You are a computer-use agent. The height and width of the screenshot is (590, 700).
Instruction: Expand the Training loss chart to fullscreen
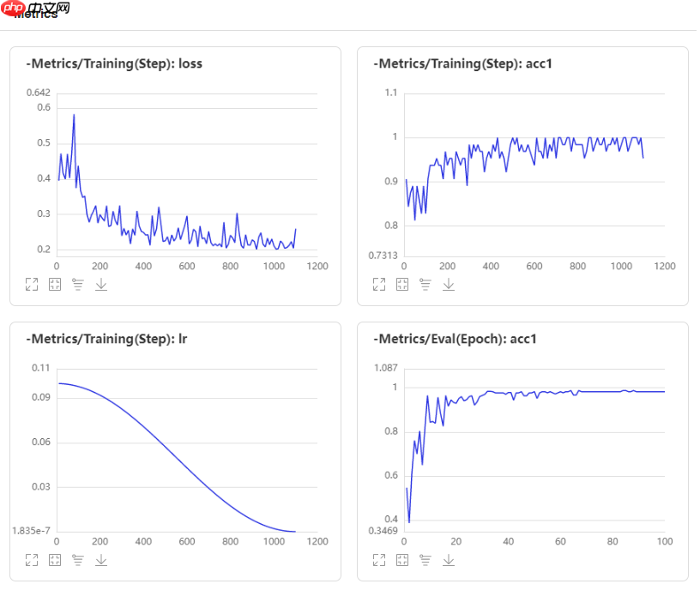[x=32, y=285]
